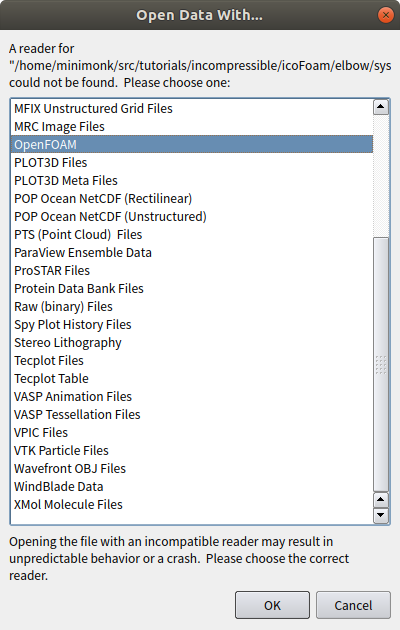This screenshot has width=400, height=630.
Task: Select MFIX Unstructured Grid Files reader
Action: [x=192, y=108]
